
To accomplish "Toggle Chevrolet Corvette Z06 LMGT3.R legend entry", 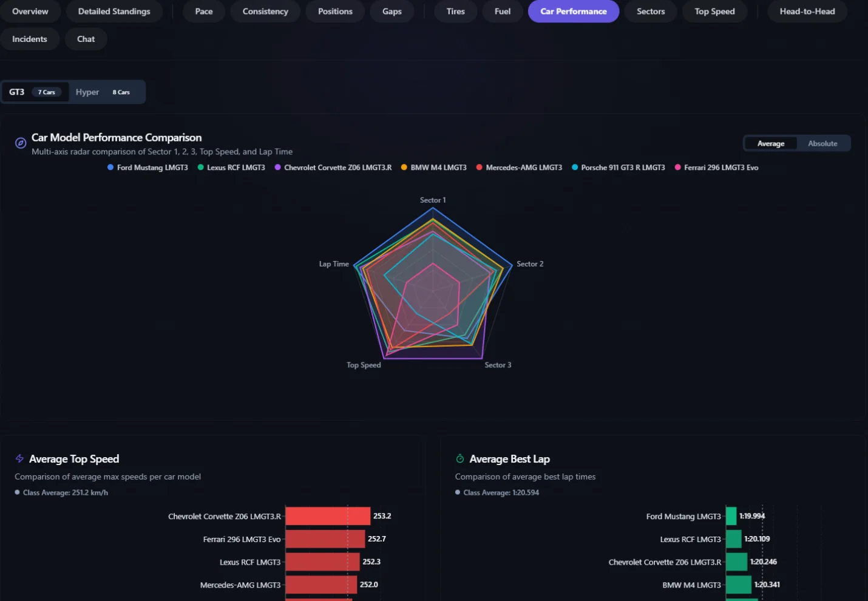I will pos(333,168).
